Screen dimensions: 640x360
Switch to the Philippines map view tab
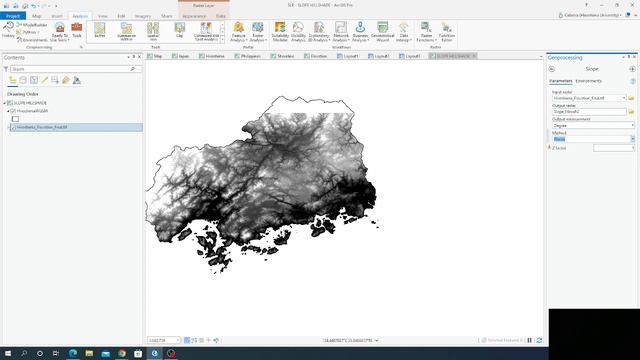[247, 56]
